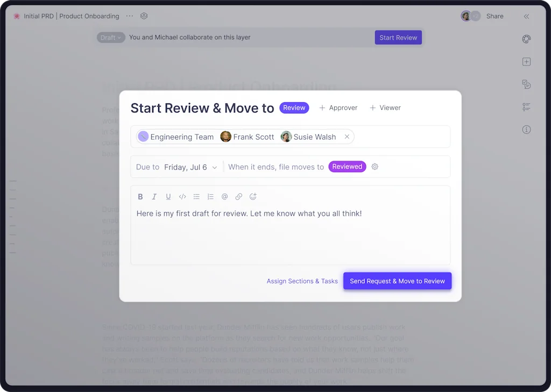The image size is (551, 392).
Task: Toggle italic formatting in message editor
Action: (x=154, y=197)
